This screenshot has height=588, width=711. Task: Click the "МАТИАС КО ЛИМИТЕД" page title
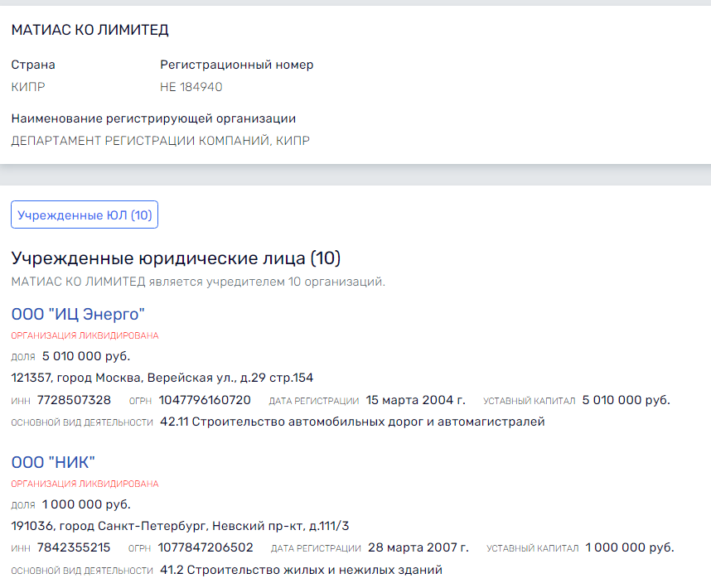click(x=89, y=30)
